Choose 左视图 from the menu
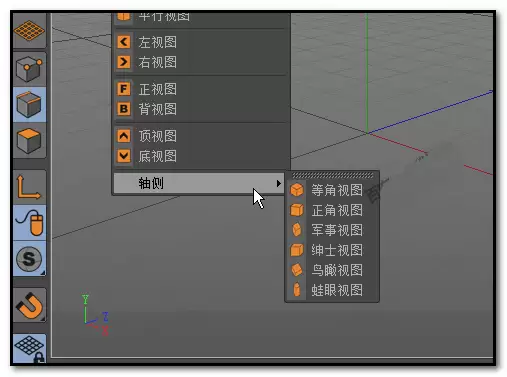Viewport: 507px width, 377px height. [200, 42]
